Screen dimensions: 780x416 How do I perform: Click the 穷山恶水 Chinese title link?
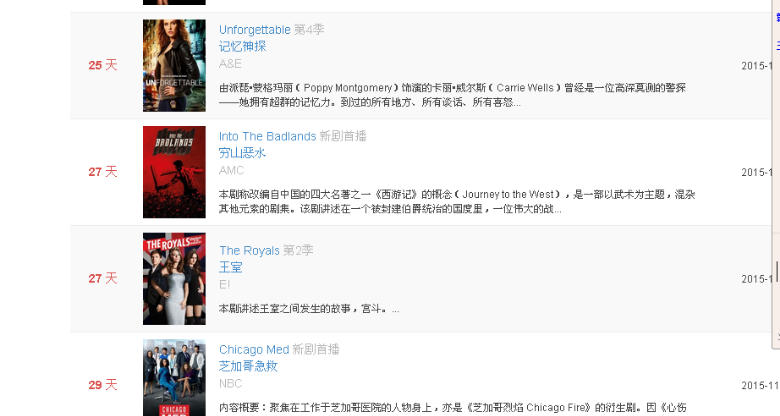pos(243,153)
